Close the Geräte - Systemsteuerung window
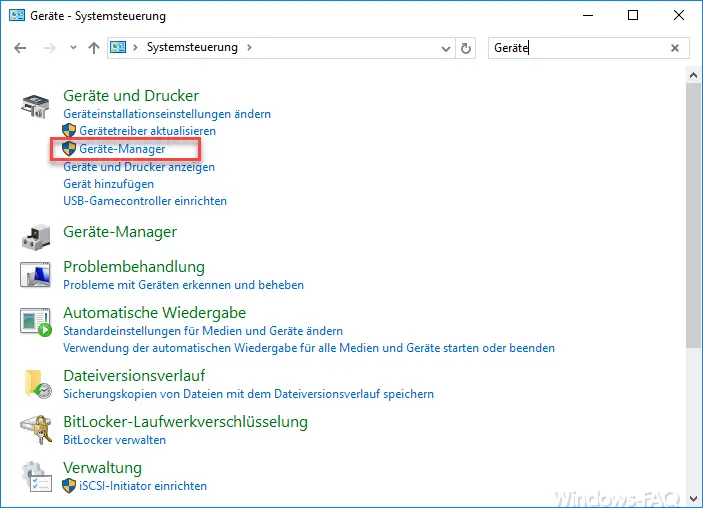The image size is (703, 508). (679, 15)
